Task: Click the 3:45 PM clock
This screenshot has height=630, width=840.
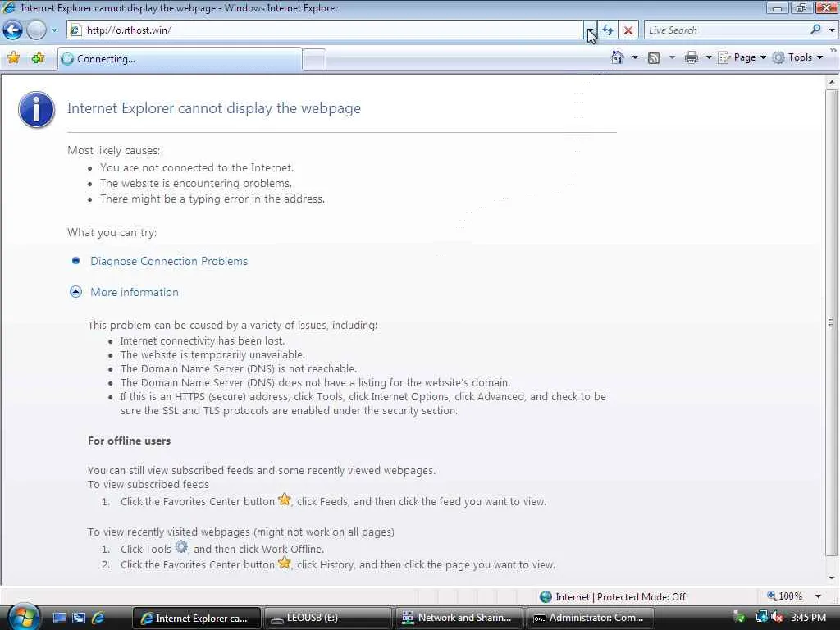Action: coord(808,618)
